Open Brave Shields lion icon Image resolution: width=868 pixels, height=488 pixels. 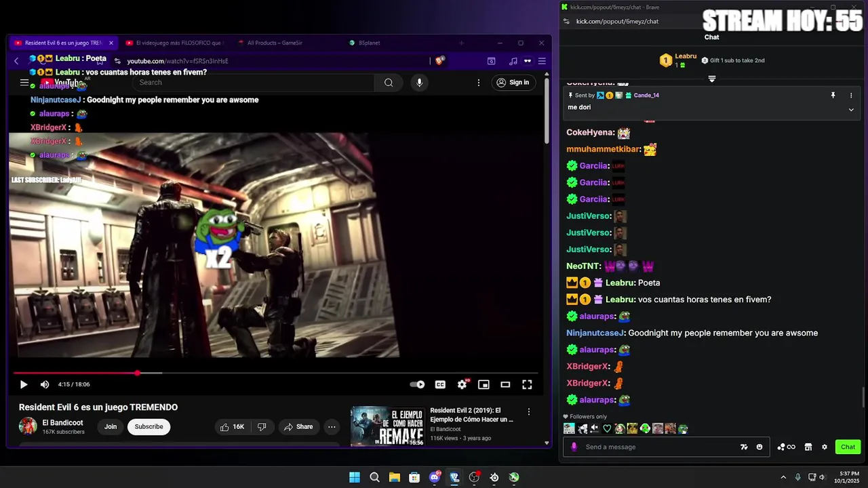pyautogui.click(x=439, y=61)
